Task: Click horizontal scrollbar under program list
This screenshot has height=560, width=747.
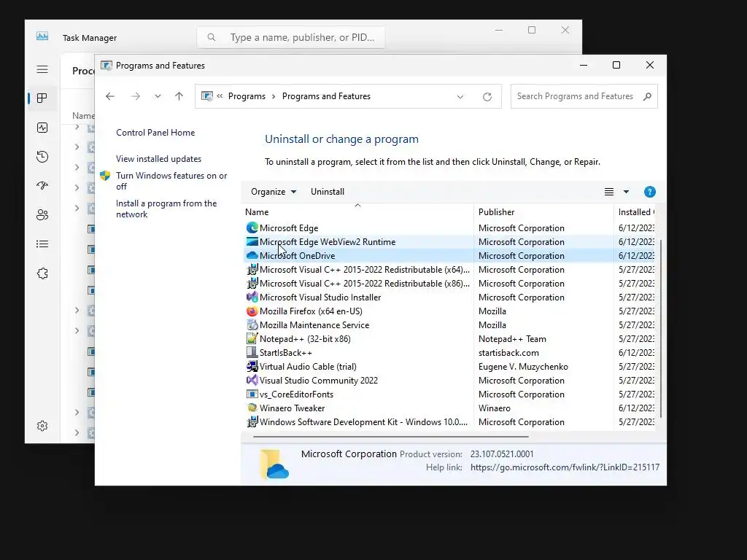Action: (391, 436)
